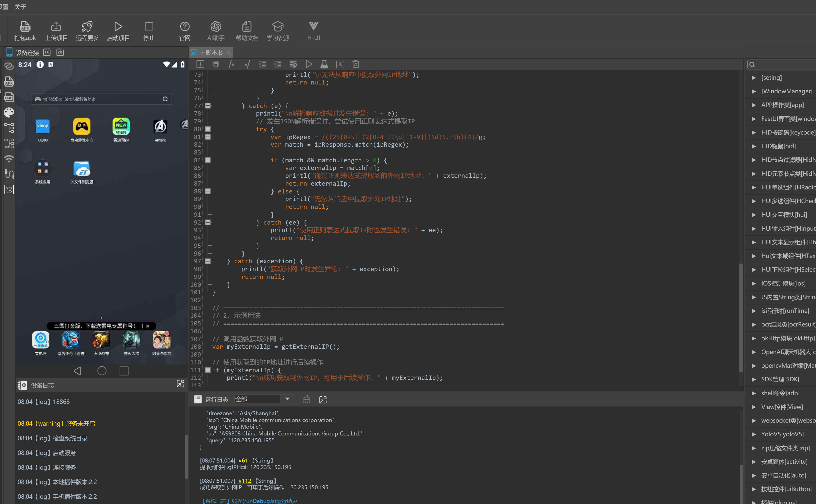Open the 全部 log filter dropdown

(x=287, y=399)
